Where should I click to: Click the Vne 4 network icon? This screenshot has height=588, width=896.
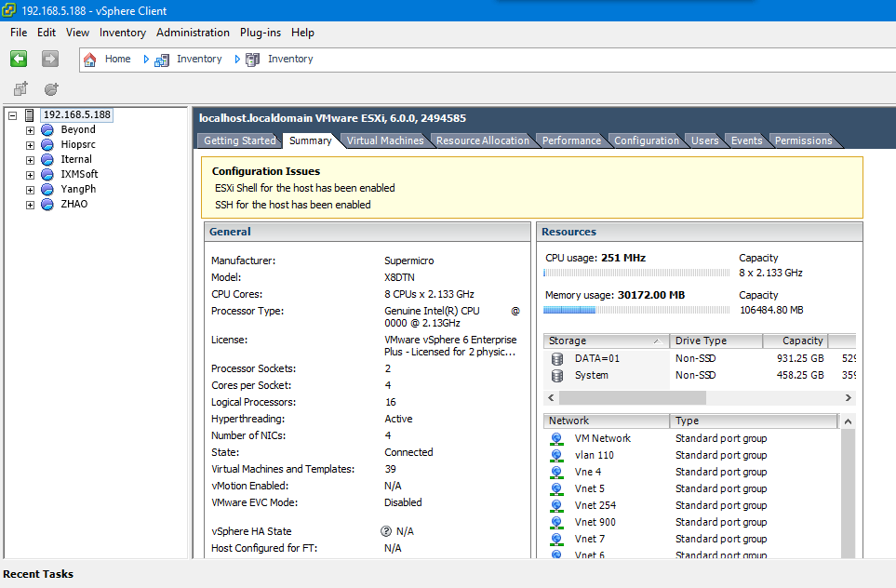[x=556, y=472]
